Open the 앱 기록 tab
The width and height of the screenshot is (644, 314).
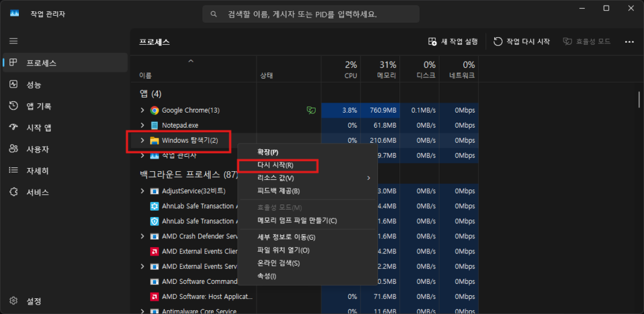(x=65, y=106)
